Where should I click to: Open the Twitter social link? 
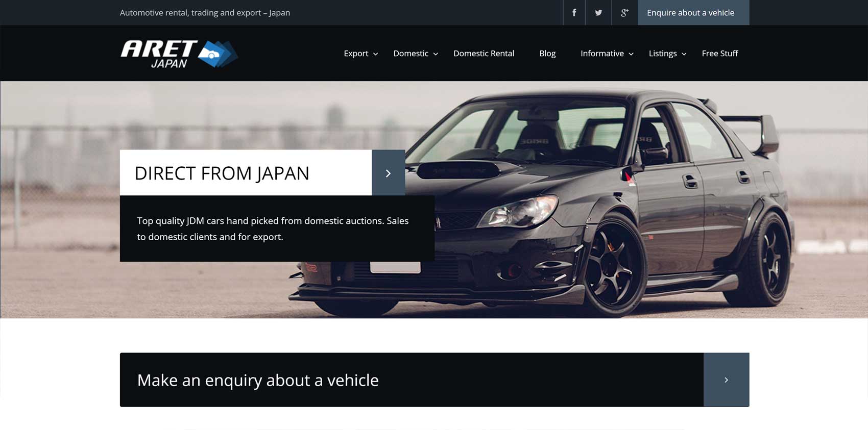(599, 13)
